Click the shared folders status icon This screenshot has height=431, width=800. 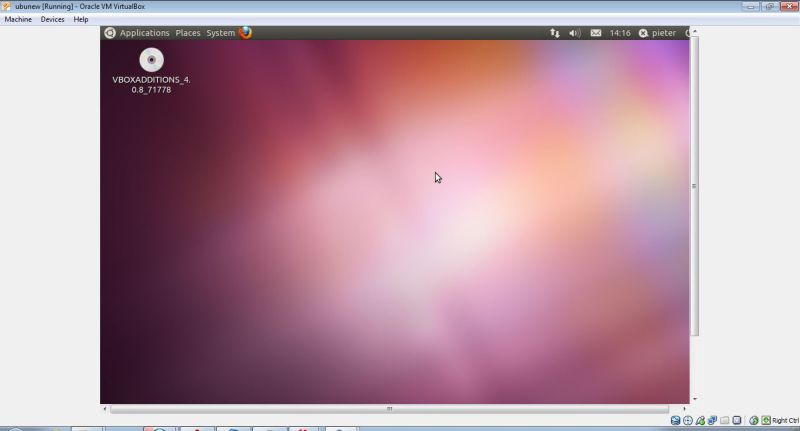[724, 420]
